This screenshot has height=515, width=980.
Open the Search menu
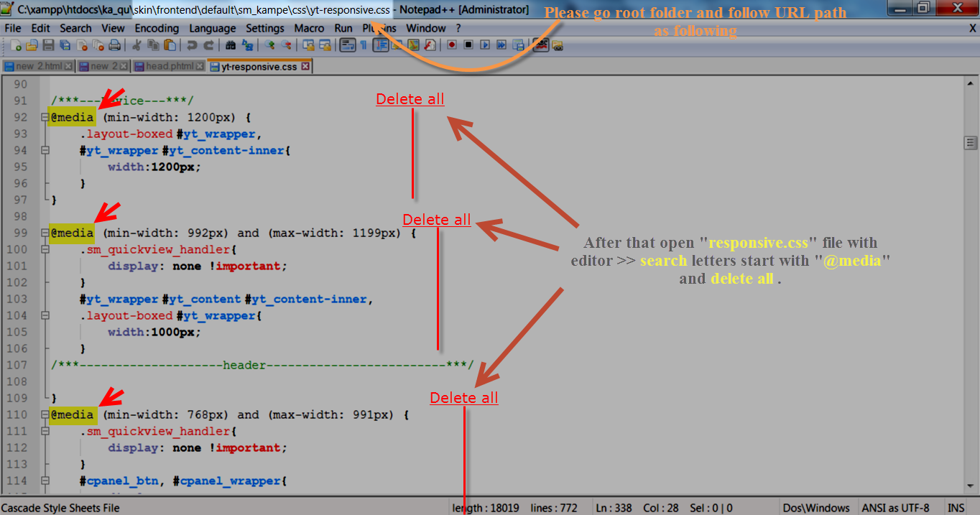click(x=75, y=28)
